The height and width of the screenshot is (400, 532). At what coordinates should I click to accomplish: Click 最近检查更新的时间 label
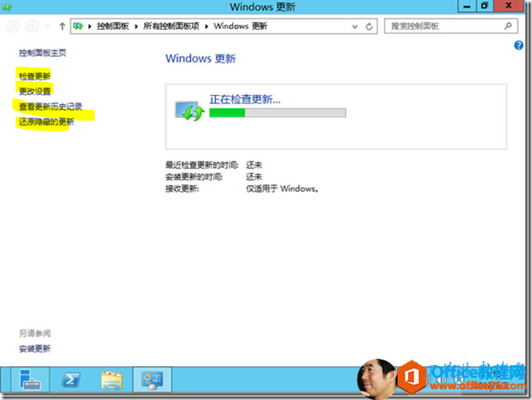[202, 165]
